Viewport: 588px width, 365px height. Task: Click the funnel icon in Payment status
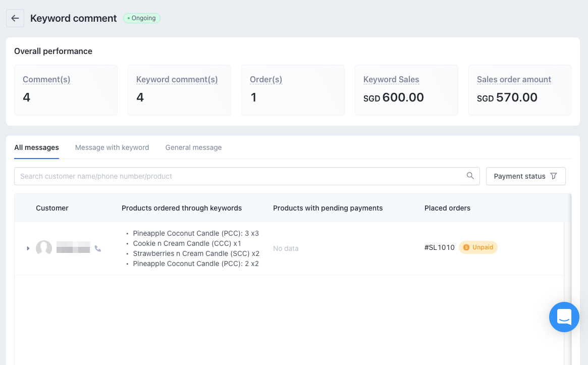point(554,176)
